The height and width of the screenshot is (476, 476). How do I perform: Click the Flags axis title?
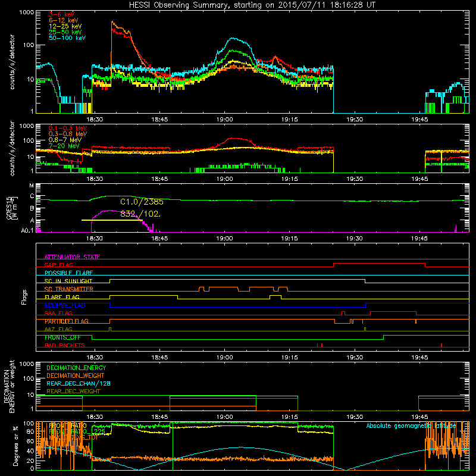click(24, 297)
